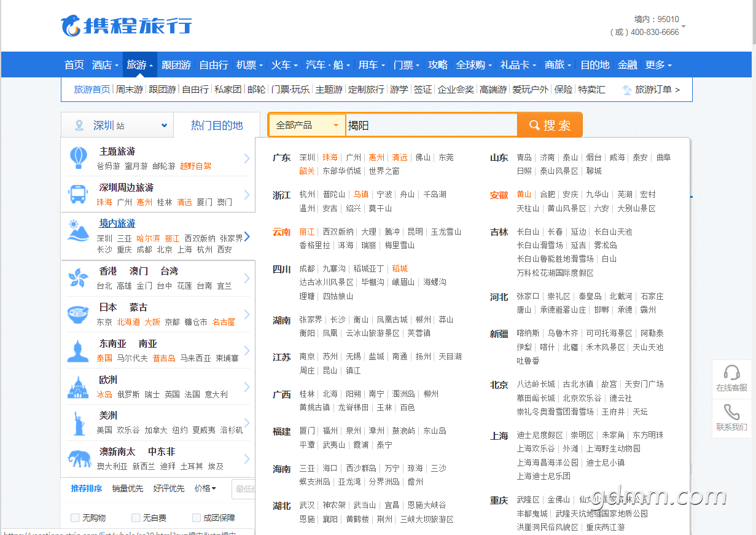Screen dimensions: 756x535
Task: Select the 销量优先 sort tab
Action: pos(128,488)
